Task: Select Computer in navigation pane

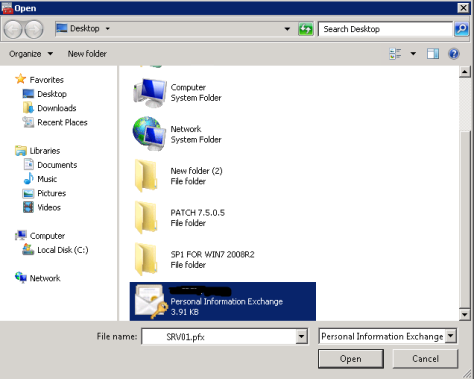Action: click(47, 236)
